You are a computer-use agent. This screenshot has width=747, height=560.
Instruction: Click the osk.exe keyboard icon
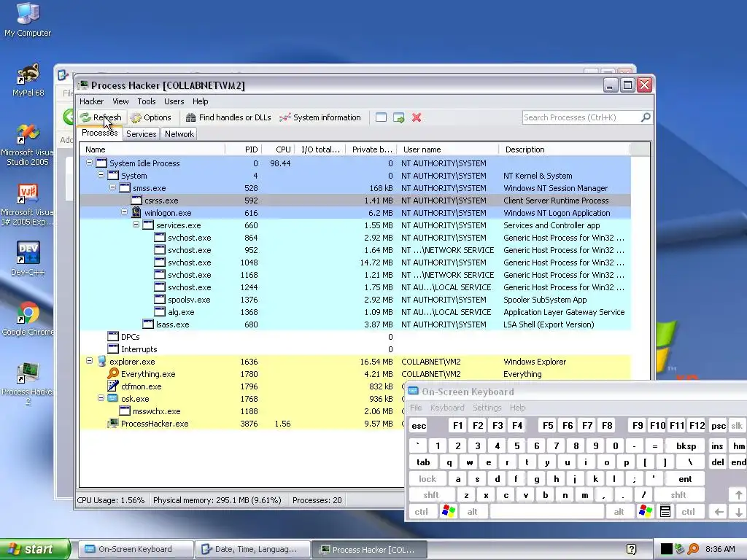pos(113,398)
